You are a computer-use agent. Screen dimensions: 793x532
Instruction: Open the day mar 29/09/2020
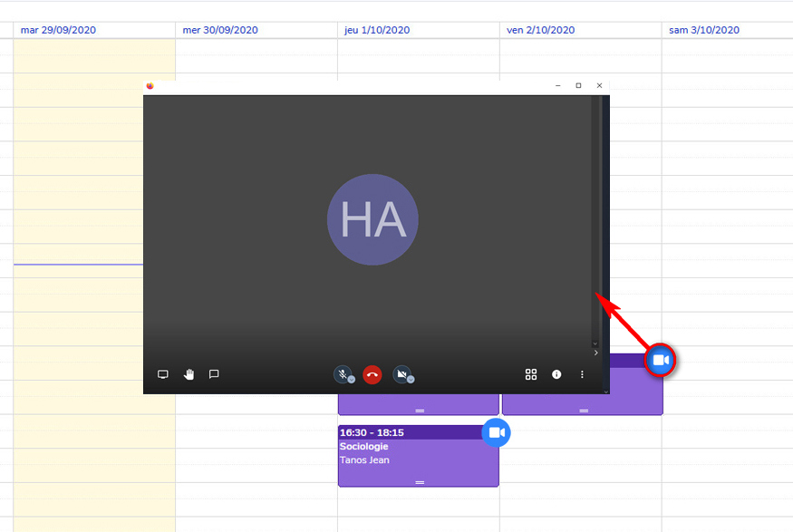point(58,30)
